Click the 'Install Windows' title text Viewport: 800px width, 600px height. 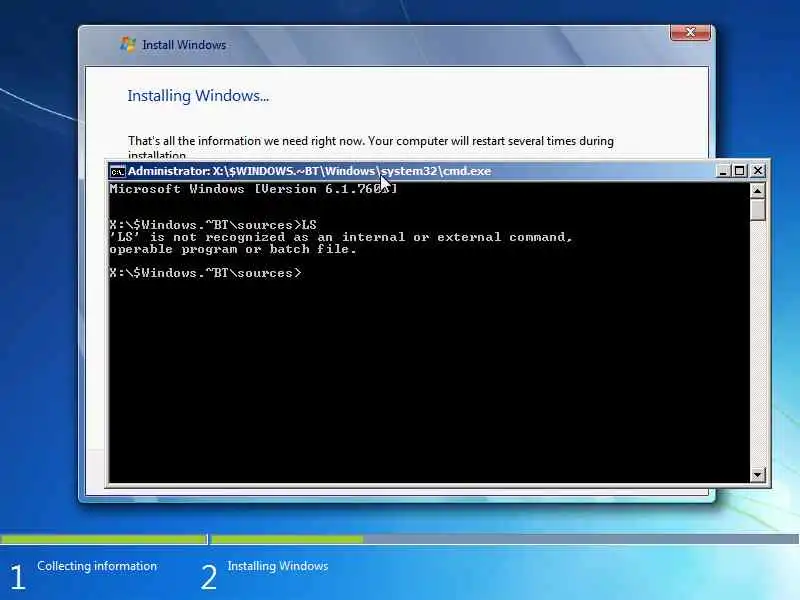pyautogui.click(x=184, y=45)
